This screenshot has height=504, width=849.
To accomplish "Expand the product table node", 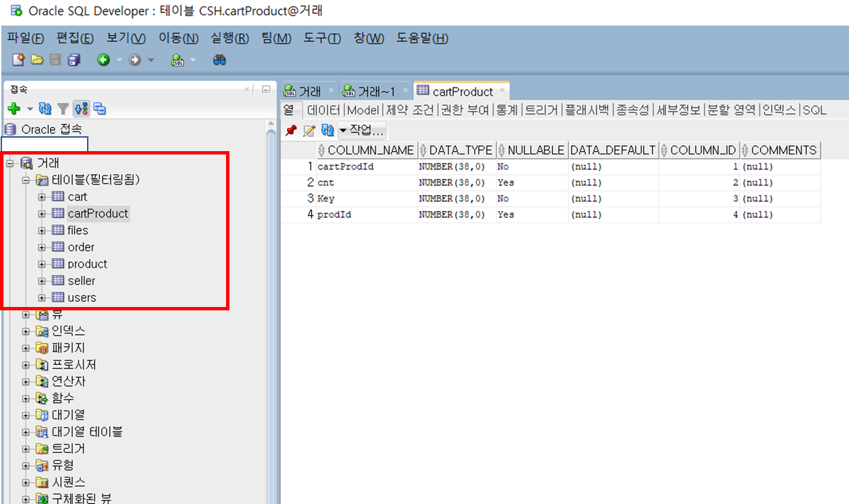I will point(42,264).
